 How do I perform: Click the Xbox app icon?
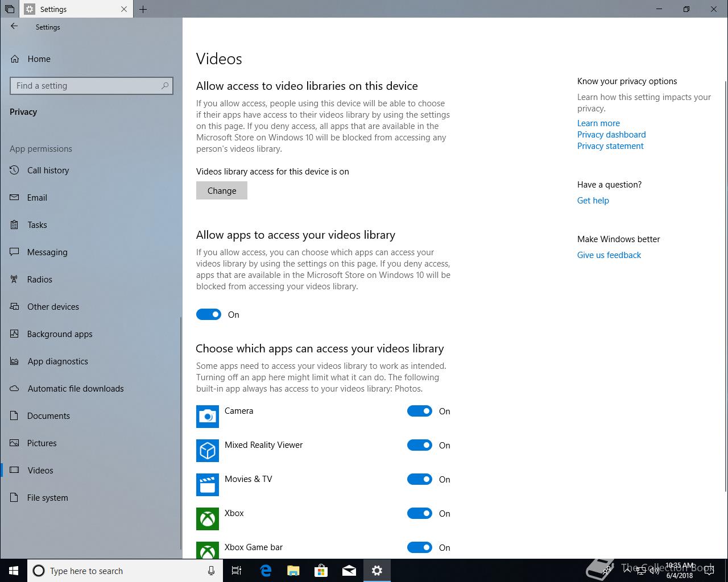(x=208, y=519)
